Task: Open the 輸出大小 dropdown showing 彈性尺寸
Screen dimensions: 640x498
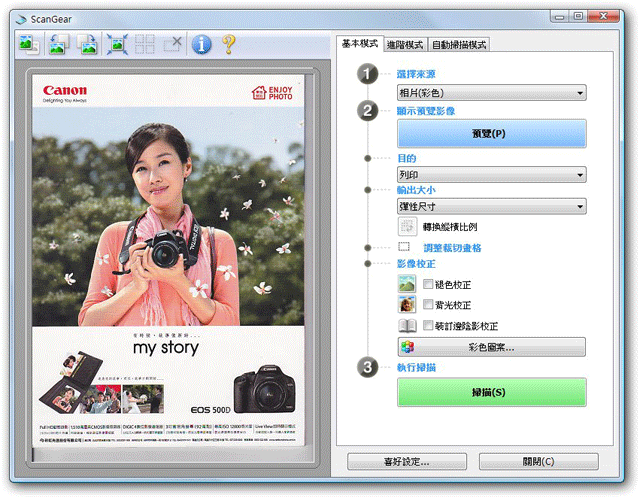Action: [492, 207]
